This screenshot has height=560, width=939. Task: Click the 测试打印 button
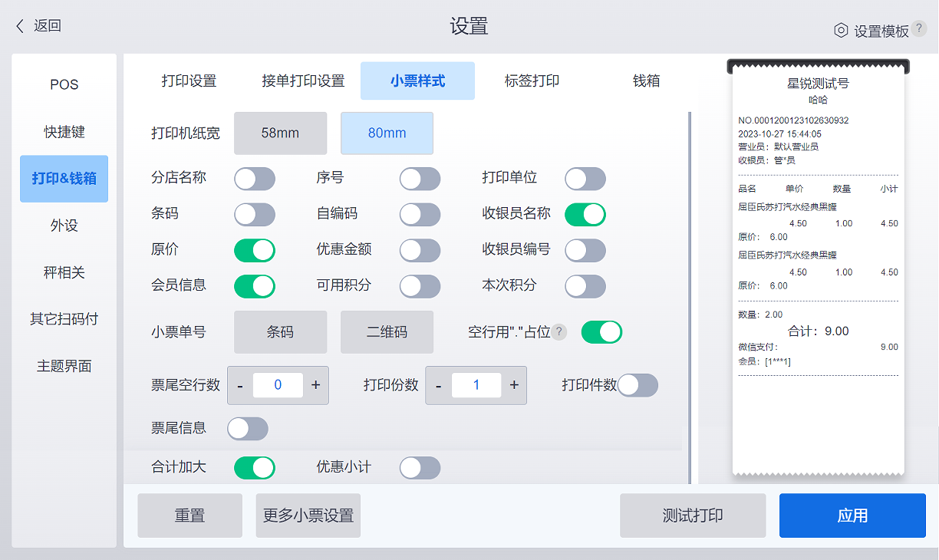tap(693, 516)
